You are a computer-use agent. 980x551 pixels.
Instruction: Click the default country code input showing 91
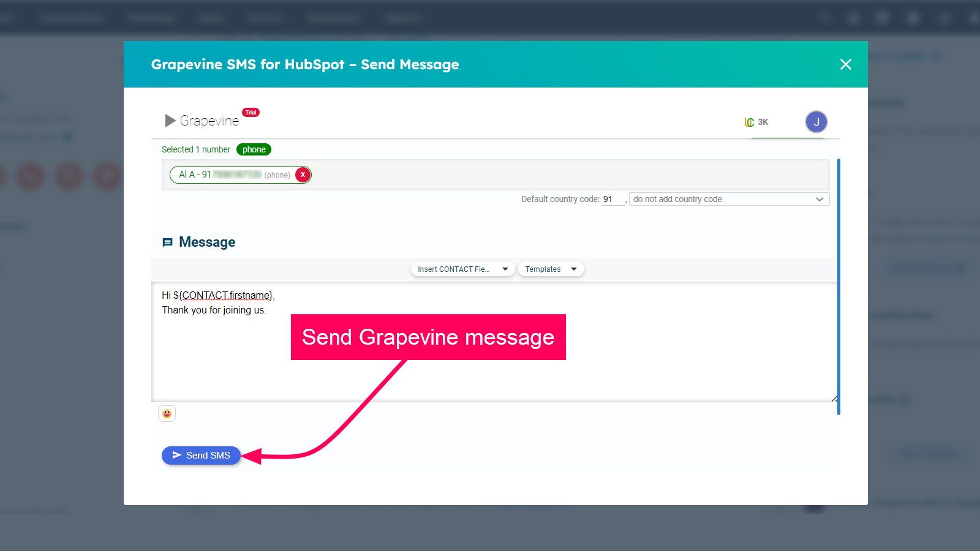[612, 198]
